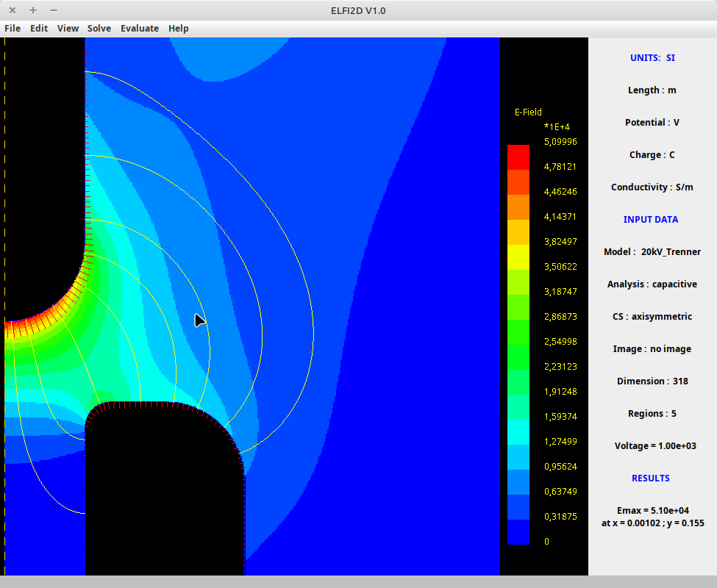Viewport: 717px width, 588px height.
Task: Open the File menu
Action: [13, 29]
